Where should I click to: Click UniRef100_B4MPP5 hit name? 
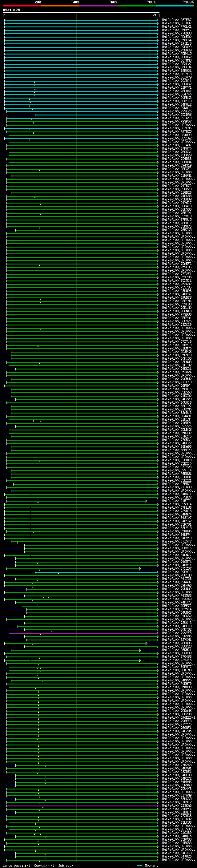pyautogui.click(x=177, y=680)
